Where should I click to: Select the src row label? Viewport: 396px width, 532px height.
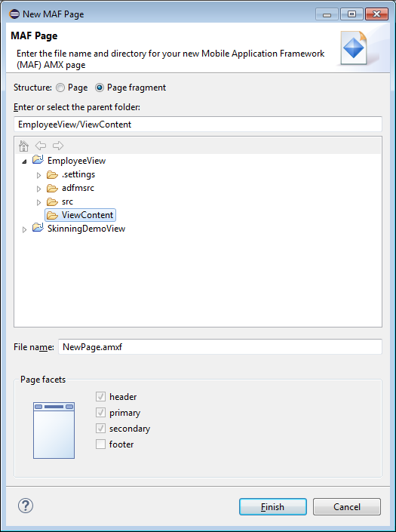[67, 201]
